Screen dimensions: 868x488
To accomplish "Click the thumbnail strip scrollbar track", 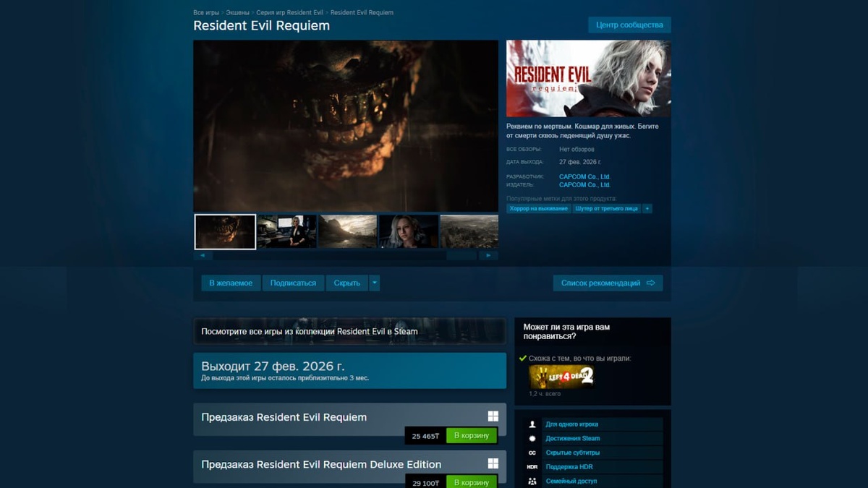I will 345,255.
